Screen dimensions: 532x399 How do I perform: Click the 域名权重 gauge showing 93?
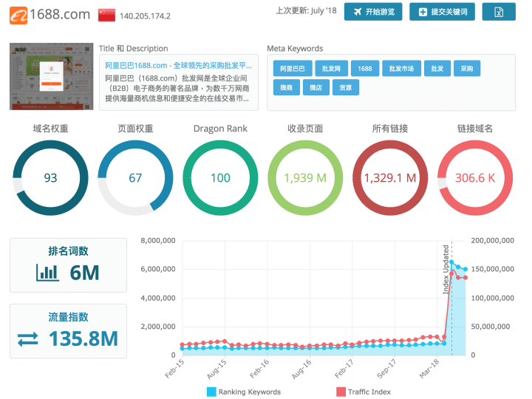tap(50, 178)
